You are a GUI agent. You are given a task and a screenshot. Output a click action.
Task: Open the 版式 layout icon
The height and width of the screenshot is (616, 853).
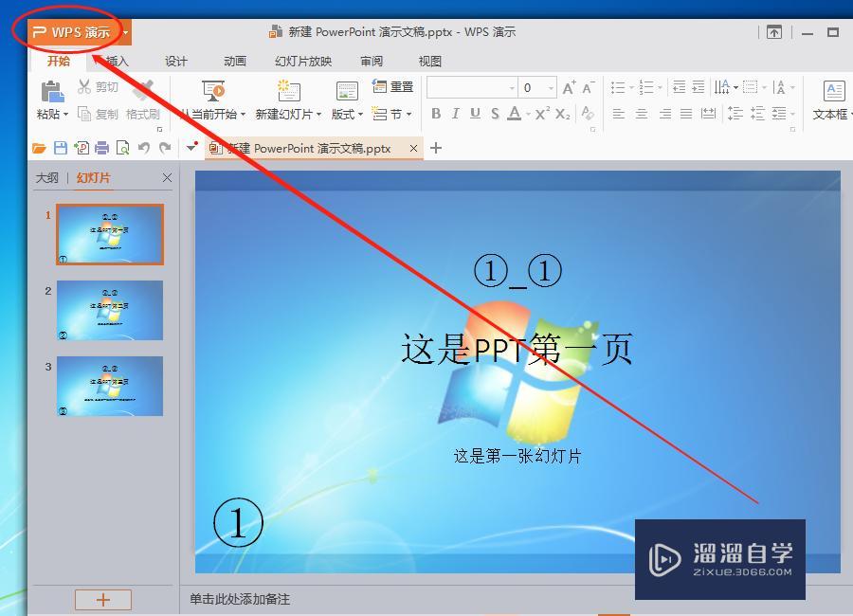point(347,91)
